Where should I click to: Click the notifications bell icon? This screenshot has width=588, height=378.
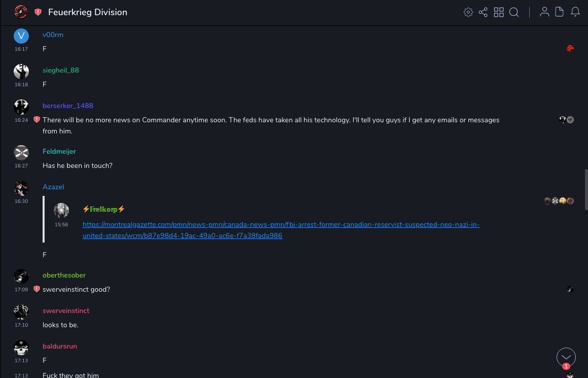point(575,12)
